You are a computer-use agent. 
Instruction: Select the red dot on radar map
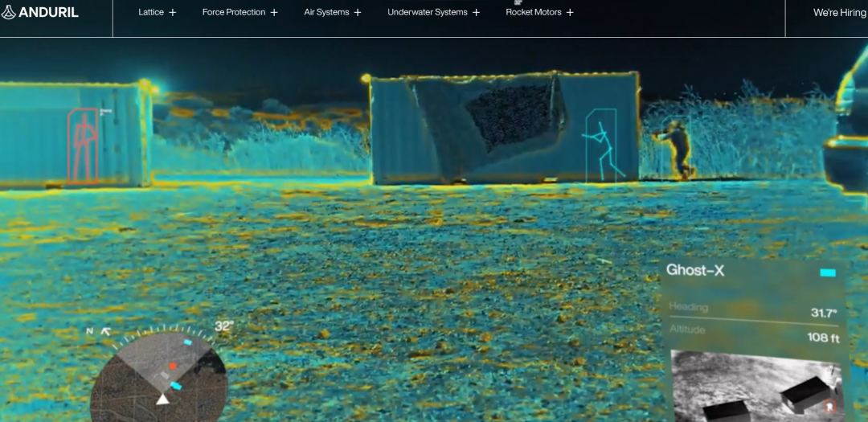[x=173, y=366]
